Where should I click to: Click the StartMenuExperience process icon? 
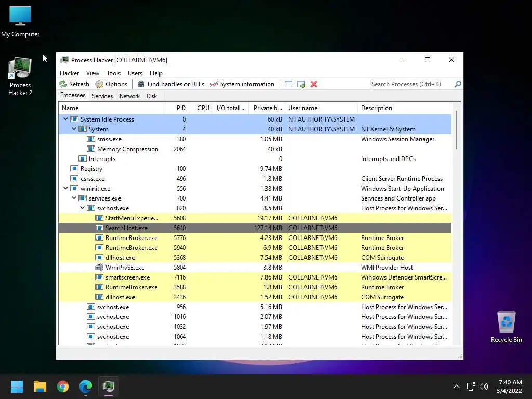(x=99, y=218)
